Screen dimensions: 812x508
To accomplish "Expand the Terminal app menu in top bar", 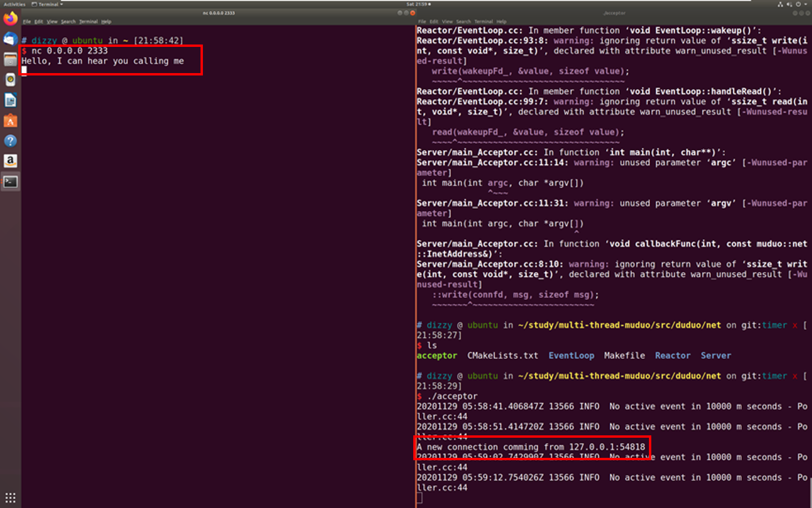I will (47, 4).
